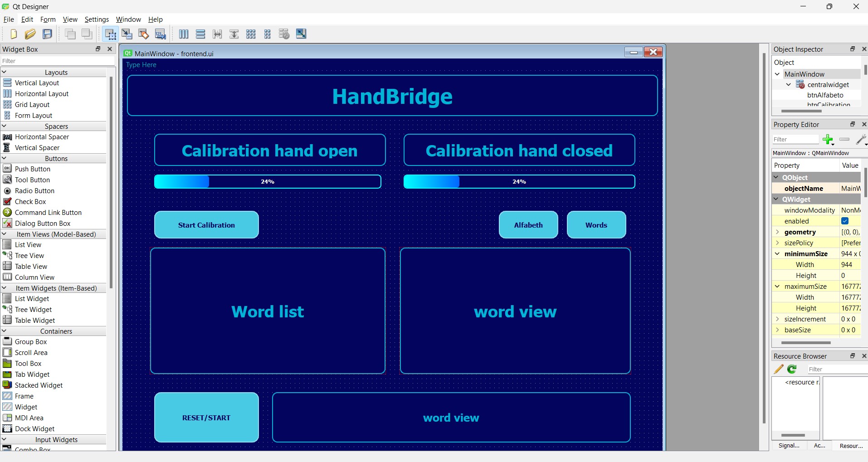The image size is (868, 462).
Task: Collapse the QWidget property group
Action: pyautogui.click(x=776, y=199)
